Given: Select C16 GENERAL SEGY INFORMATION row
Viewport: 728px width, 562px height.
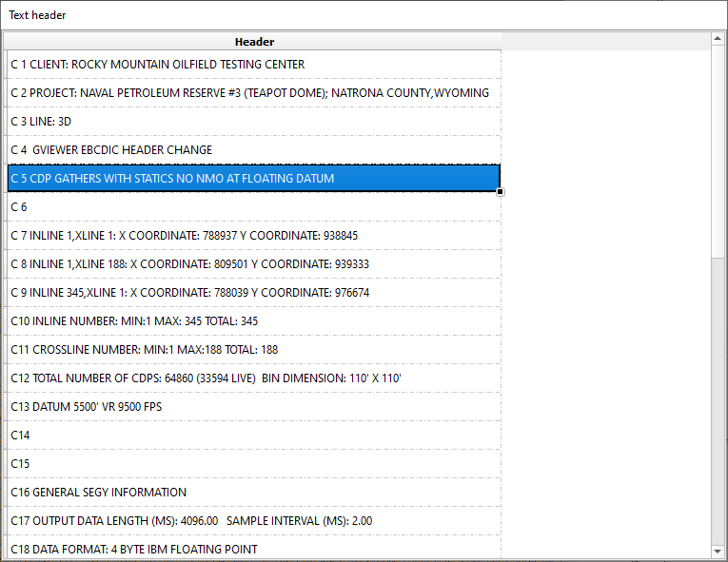Looking at the screenshot, I should pos(254,493).
